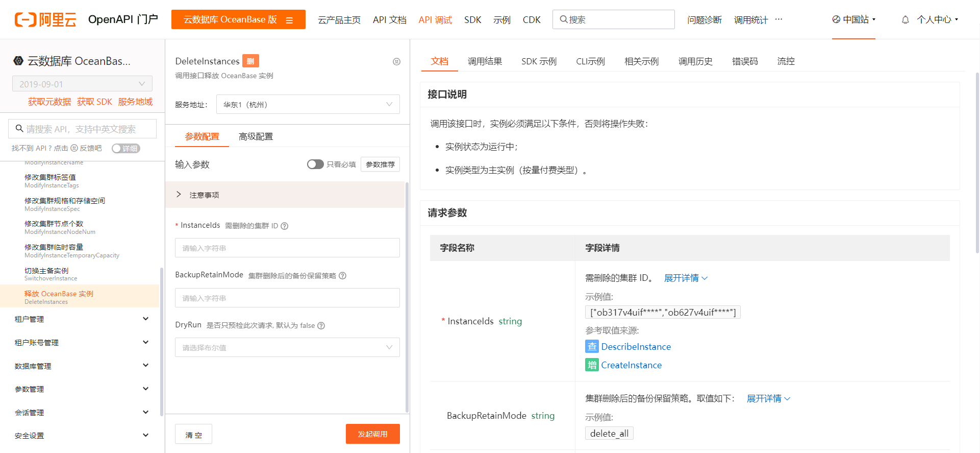The width and height of the screenshot is (980, 453).
Task: Expand the 数据库管理 group
Action: (x=82, y=366)
